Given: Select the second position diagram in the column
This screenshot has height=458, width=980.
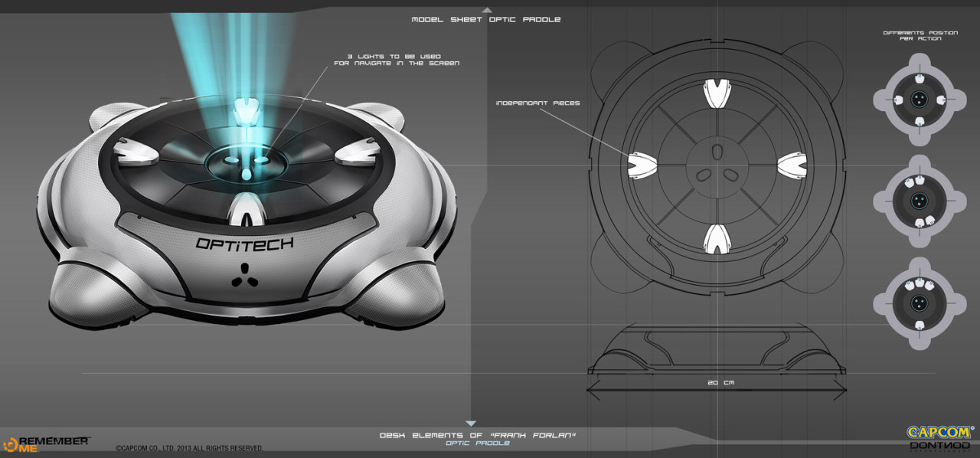Looking at the screenshot, I should point(920,201).
